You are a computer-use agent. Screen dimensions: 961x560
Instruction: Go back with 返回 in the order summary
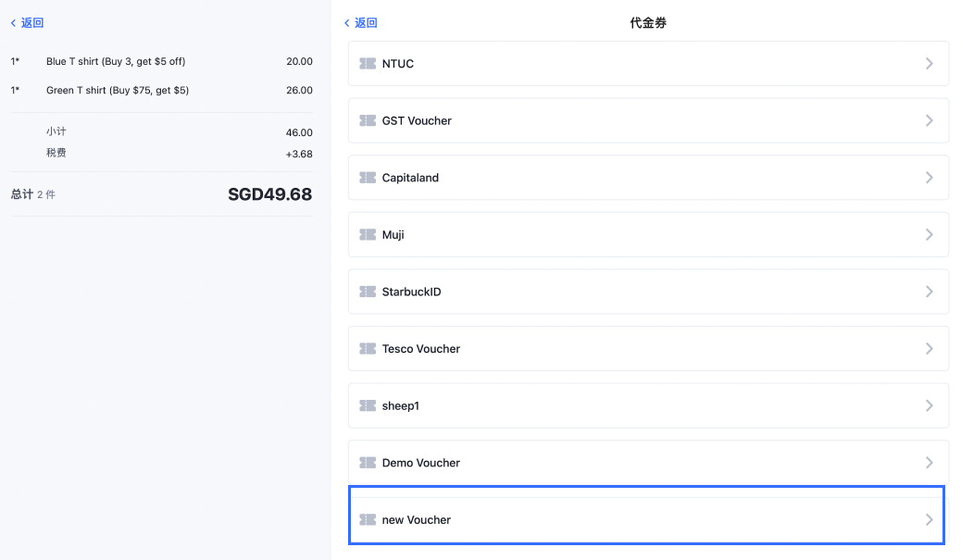pos(32,22)
